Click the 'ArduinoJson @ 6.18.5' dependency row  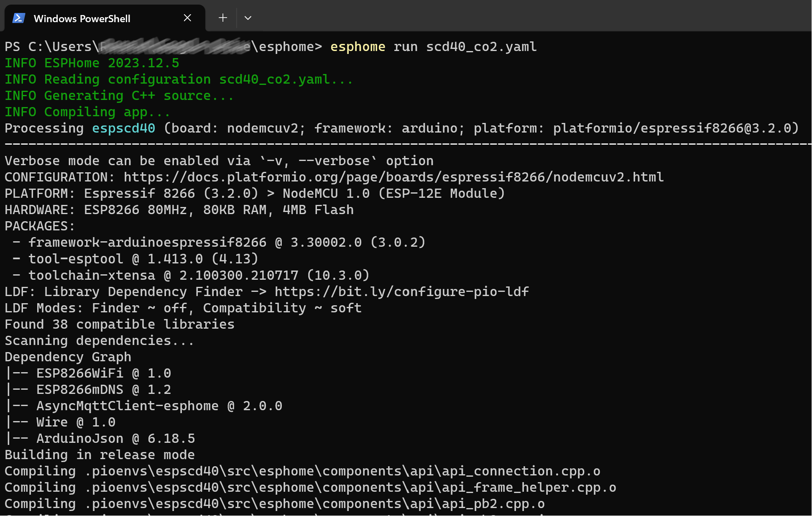[x=100, y=439]
